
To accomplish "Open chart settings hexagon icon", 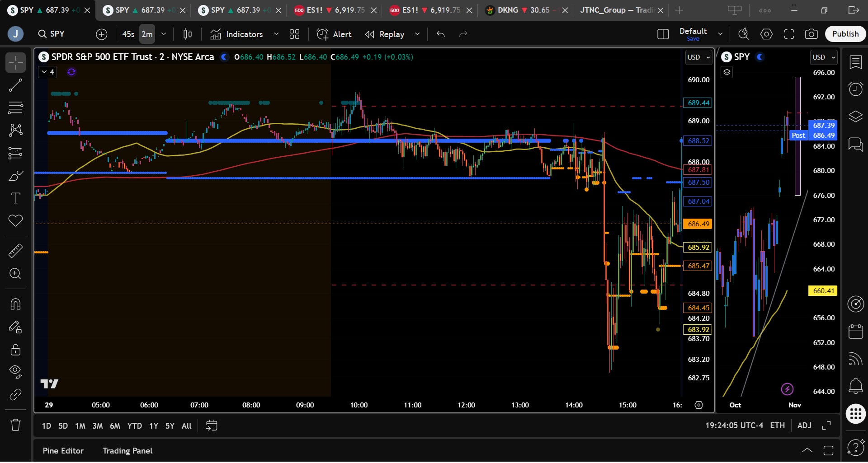I will pos(766,34).
